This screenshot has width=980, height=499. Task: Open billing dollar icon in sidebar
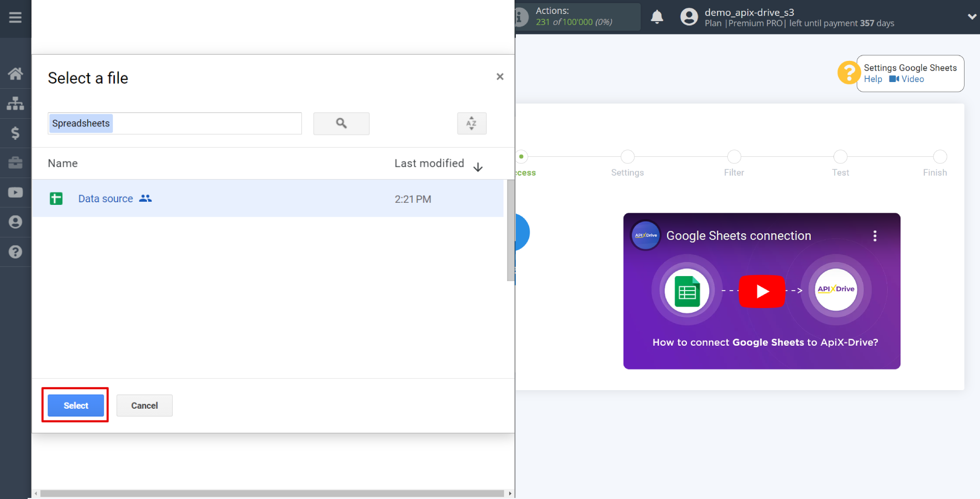tap(15, 133)
